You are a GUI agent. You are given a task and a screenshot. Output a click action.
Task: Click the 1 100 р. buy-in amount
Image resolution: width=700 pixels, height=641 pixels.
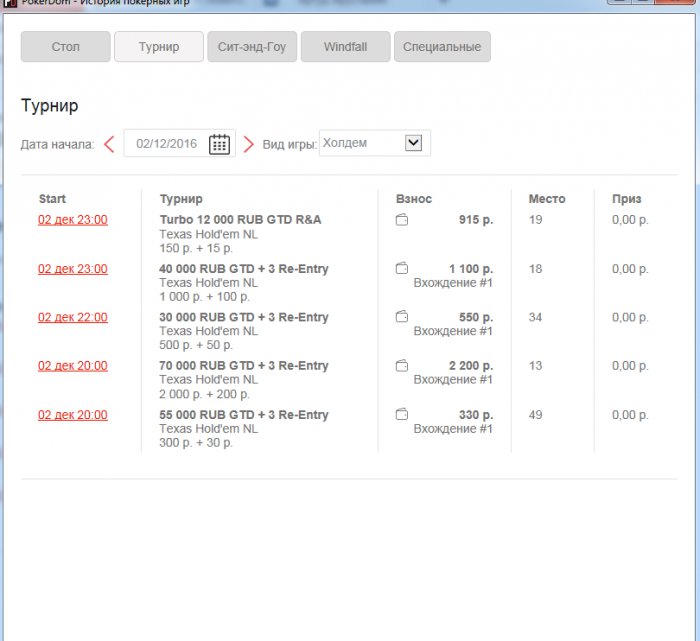pyautogui.click(x=471, y=269)
